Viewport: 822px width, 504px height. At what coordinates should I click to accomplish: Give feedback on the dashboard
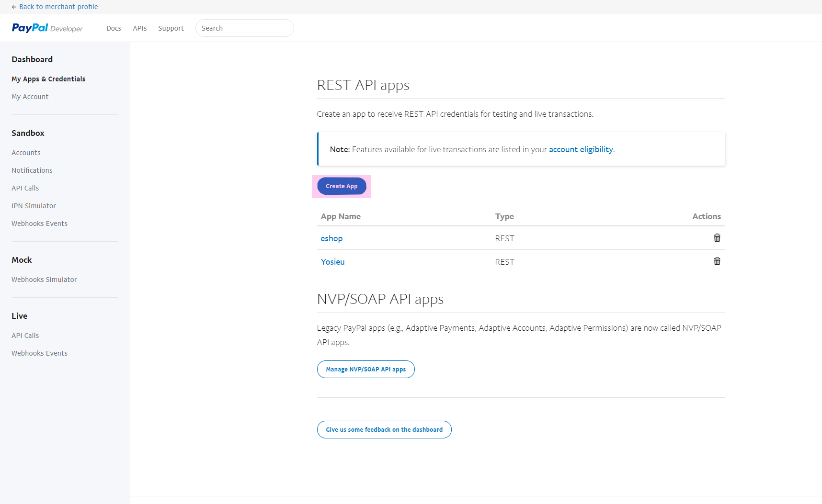point(384,430)
